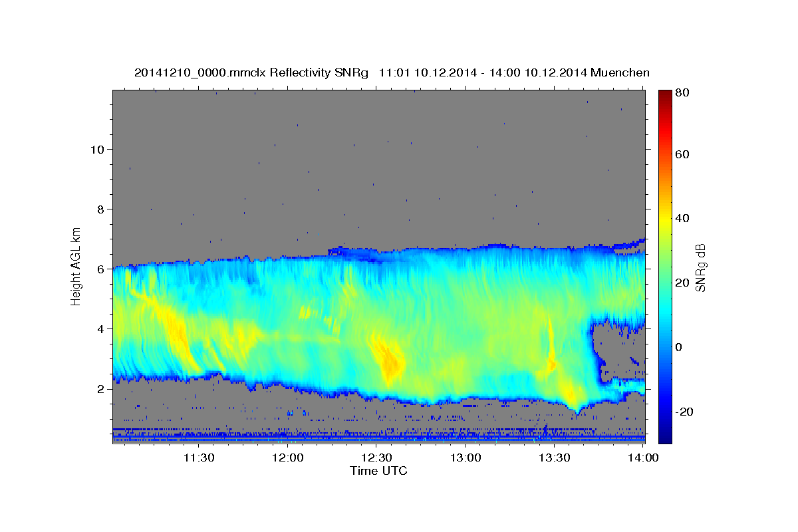This screenshot has width=798, height=532.
Task: Click the colorbar value 20
Action: click(x=681, y=283)
